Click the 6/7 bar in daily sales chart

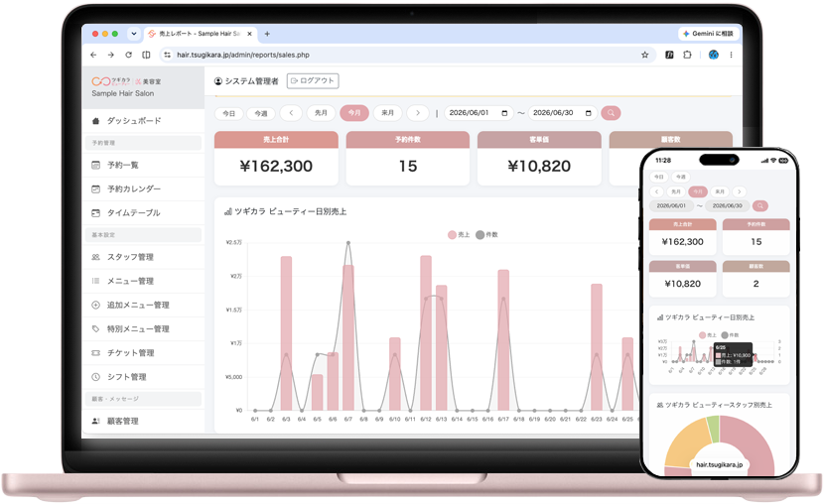point(347,337)
